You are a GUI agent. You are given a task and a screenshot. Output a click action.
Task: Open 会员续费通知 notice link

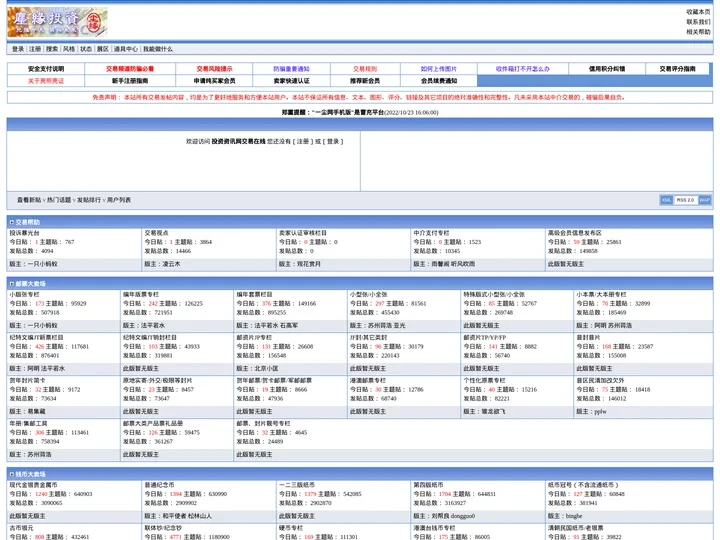click(439, 81)
